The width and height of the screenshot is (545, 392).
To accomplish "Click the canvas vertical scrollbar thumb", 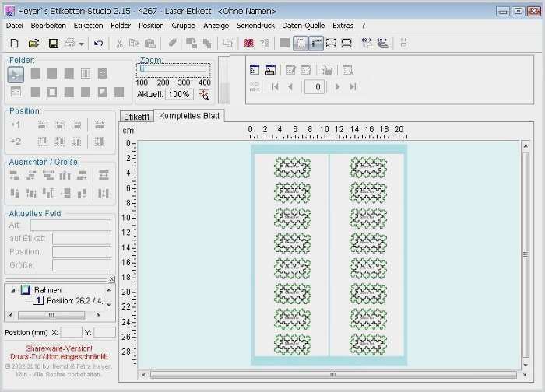I will click(526, 254).
